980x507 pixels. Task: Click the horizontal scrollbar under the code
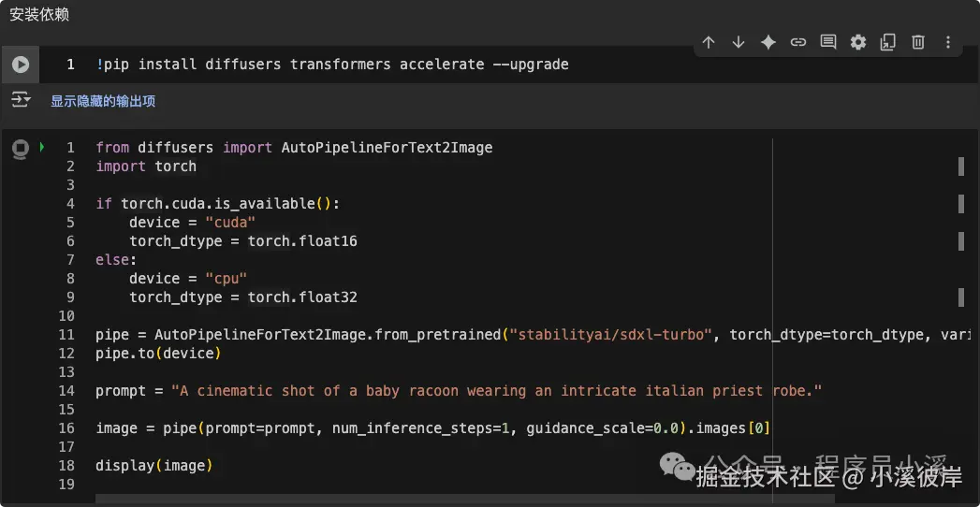click(465, 499)
